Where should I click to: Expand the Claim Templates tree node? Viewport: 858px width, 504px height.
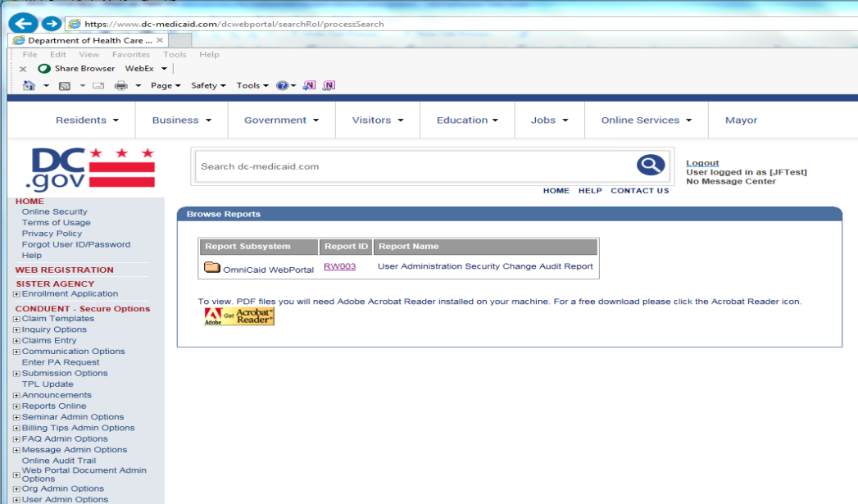[x=16, y=319]
